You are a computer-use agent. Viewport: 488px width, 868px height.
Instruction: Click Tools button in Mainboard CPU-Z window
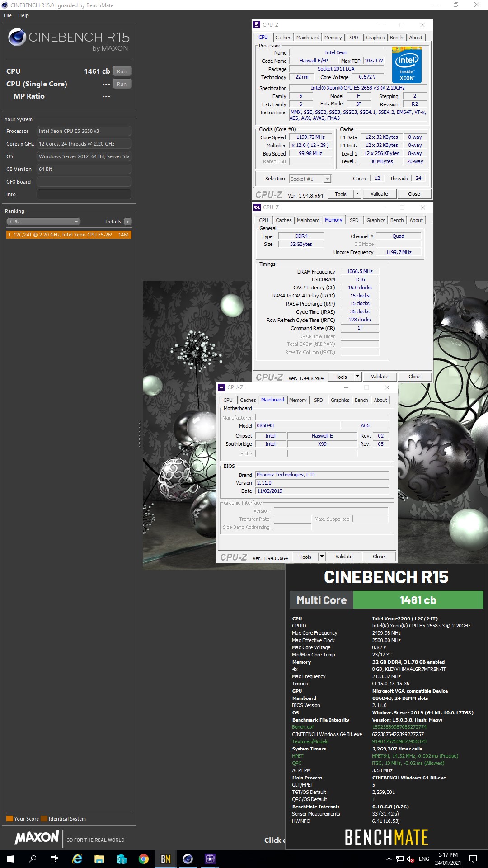click(305, 557)
